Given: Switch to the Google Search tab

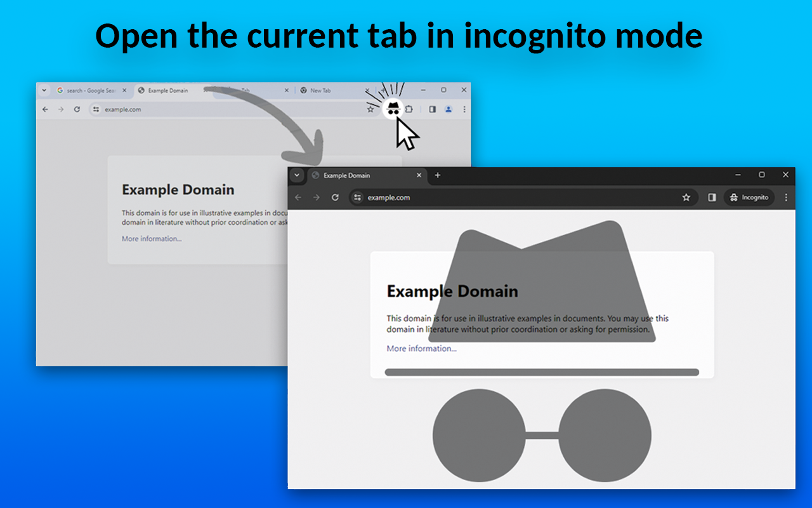Looking at the screenshot, I should coord(91,91).
